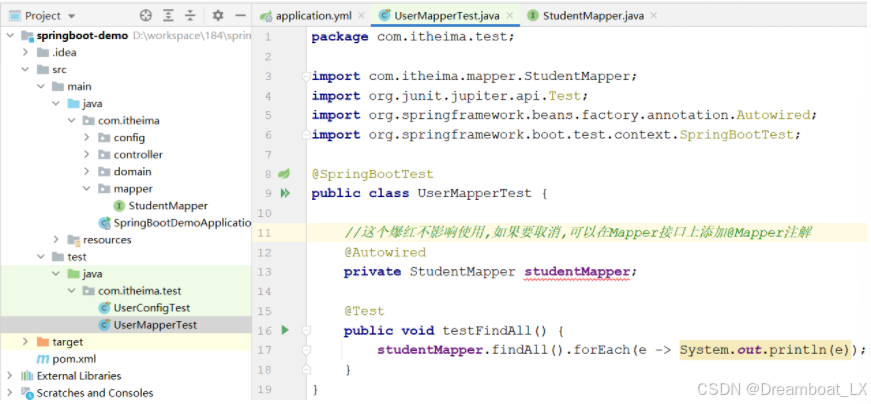Click the Scratches and Consoles icon

27,393
